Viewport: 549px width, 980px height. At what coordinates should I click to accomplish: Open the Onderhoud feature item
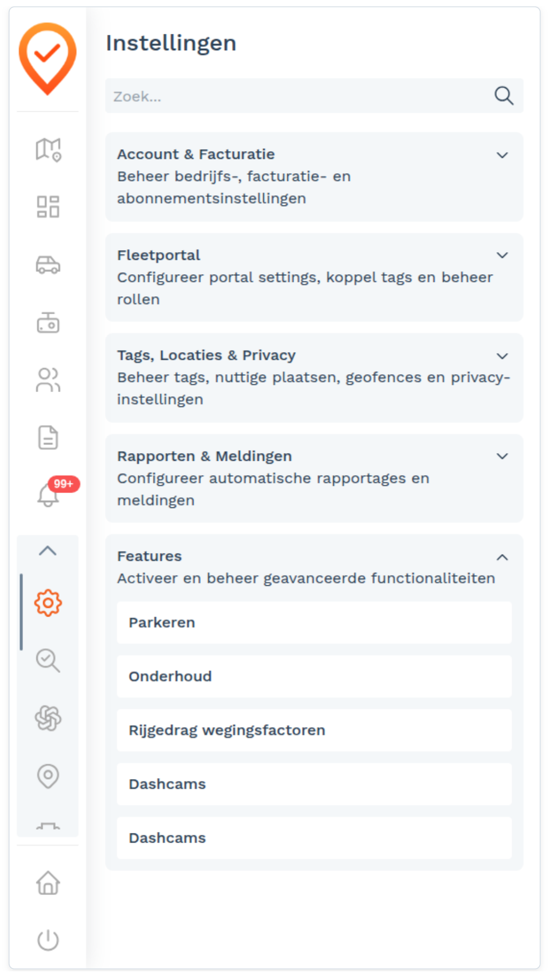coord(314,676)
